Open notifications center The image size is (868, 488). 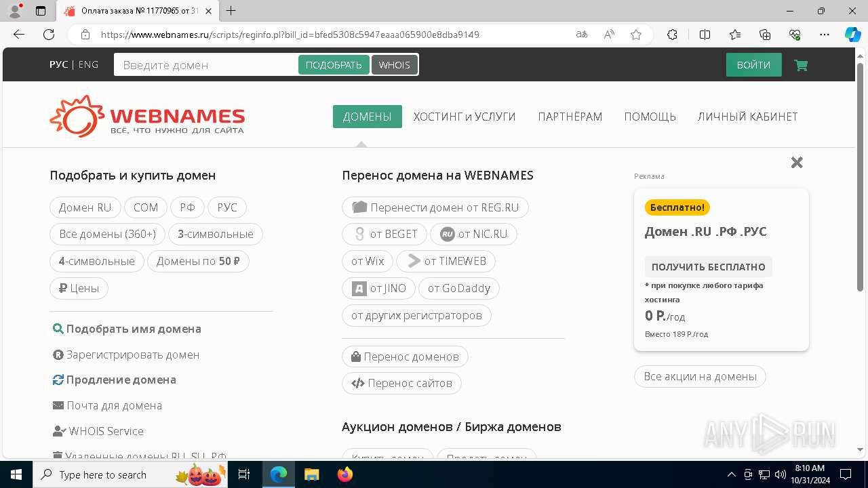[x=846, y=474]
